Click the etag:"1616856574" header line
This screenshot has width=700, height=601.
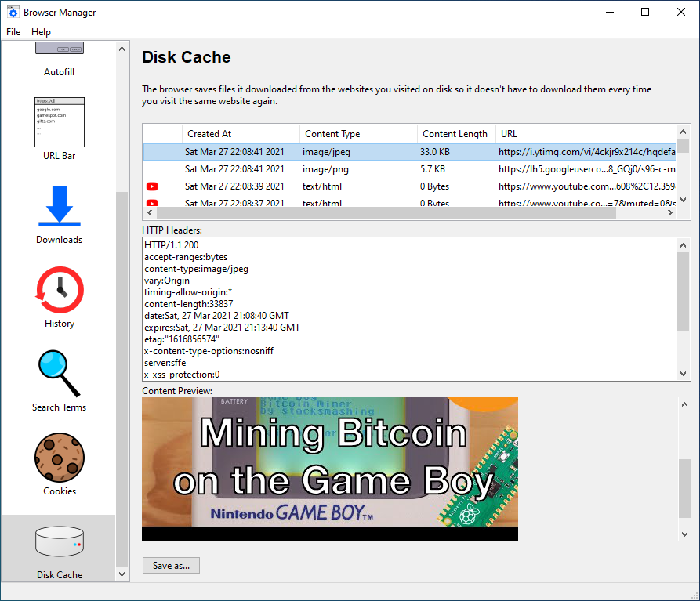pos(182,339)
